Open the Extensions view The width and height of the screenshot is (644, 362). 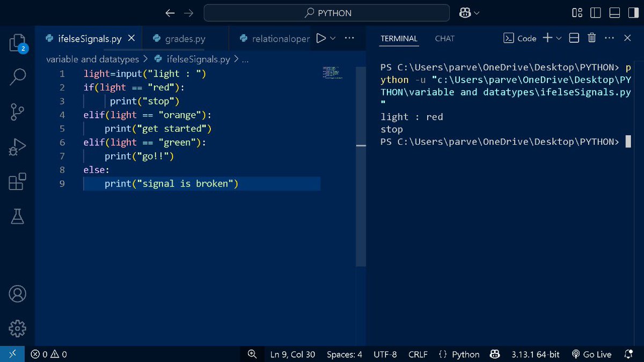[x=18, y=181]
